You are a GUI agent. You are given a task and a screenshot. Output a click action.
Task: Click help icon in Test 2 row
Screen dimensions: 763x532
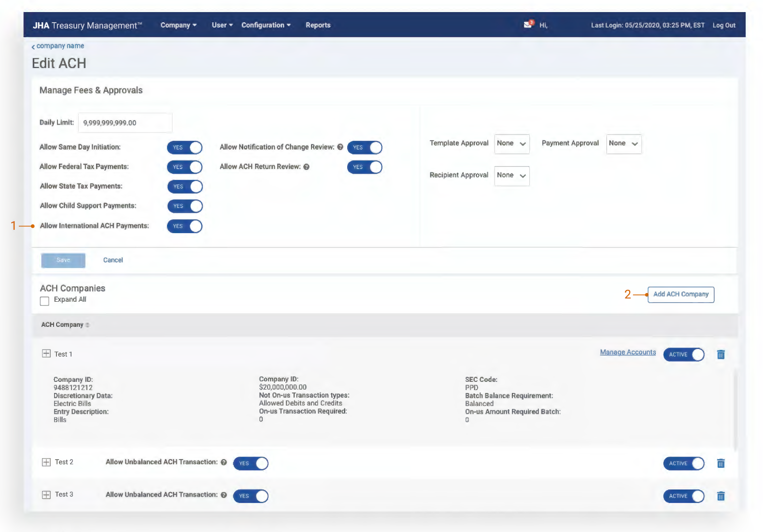point(224,462)
